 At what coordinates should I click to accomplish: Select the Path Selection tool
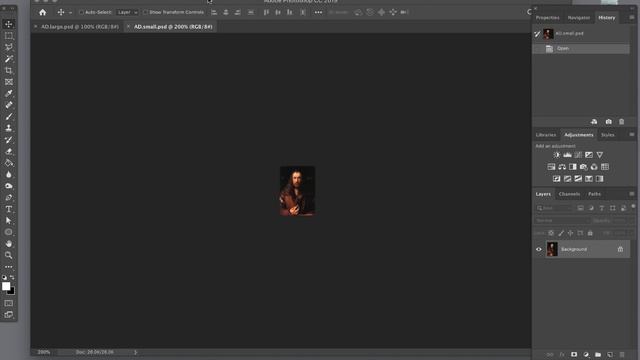click(x=9, y=220)
